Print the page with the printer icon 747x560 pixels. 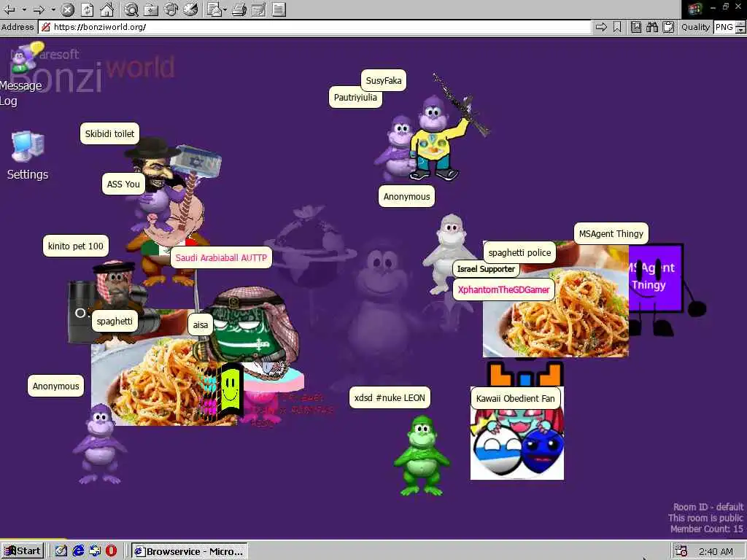[239, 9]
